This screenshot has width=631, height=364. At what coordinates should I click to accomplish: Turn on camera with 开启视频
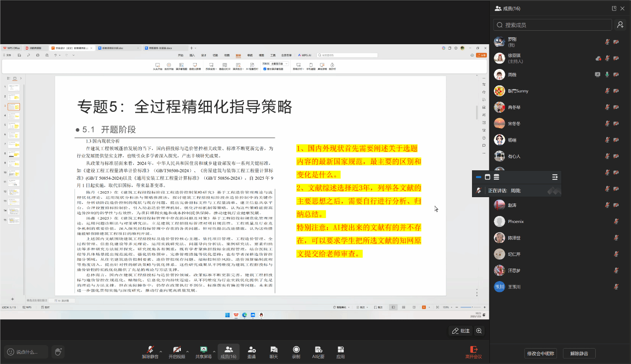(176, 352)
